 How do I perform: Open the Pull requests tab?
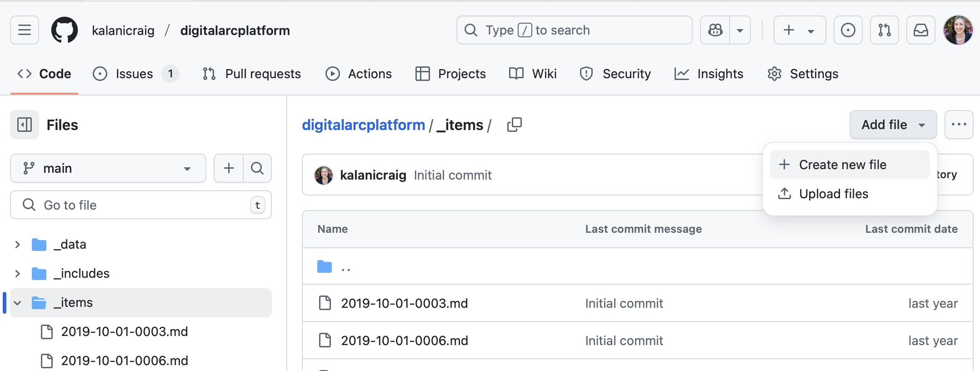[x=252, y=74]
